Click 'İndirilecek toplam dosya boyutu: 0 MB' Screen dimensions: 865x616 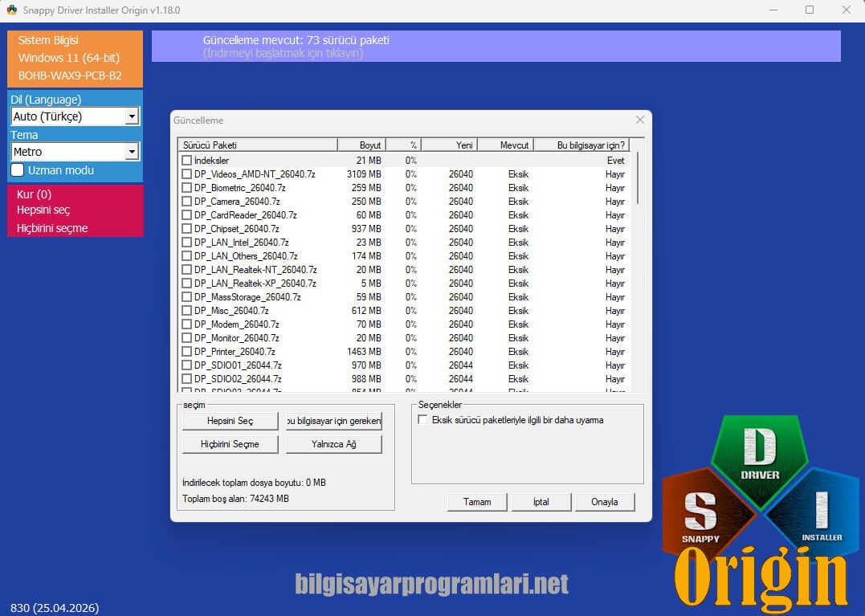pos(255,483)
